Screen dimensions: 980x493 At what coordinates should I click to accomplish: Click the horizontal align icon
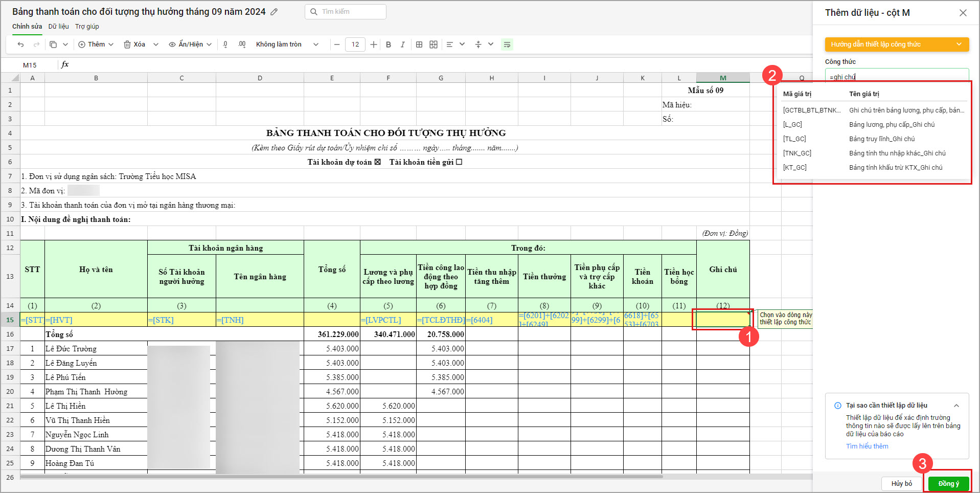coord(450,44)
